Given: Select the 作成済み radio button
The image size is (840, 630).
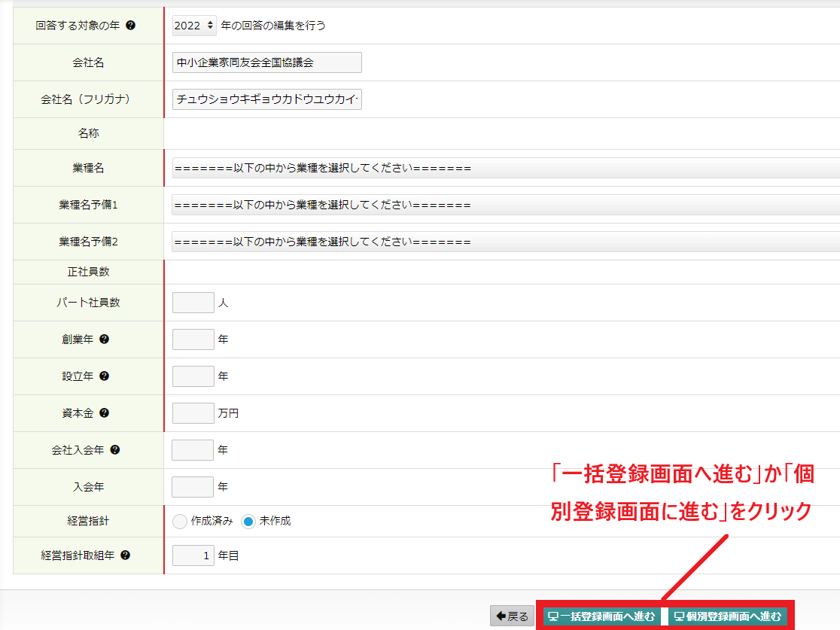Looking at the screenshot, I should click(180, 522).
